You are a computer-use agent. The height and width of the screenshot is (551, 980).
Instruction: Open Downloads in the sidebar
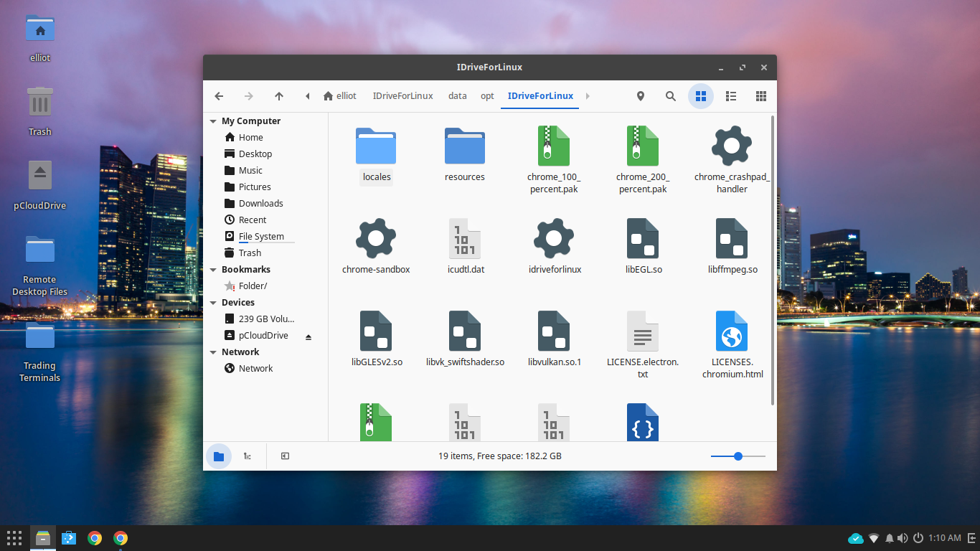[x=260, y=204]
